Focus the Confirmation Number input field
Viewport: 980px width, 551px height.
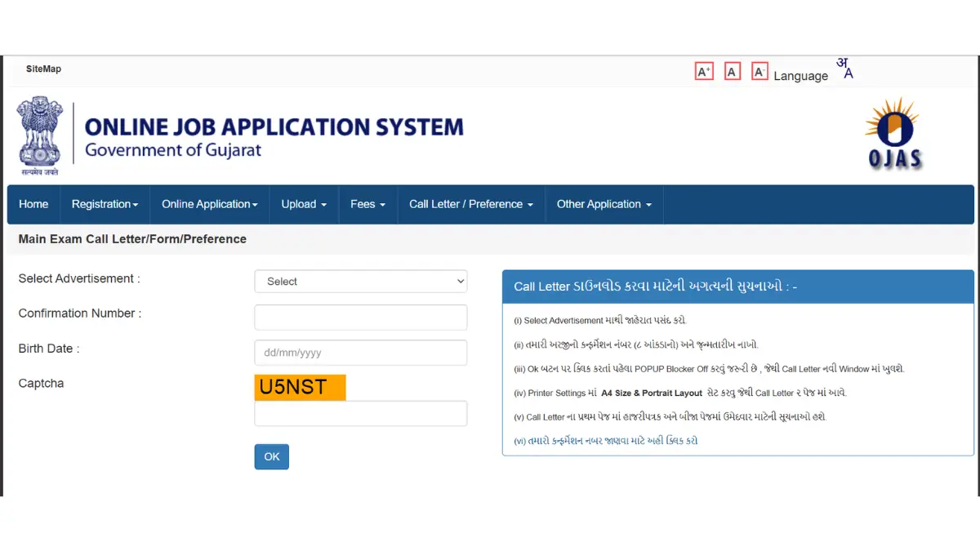click(x=361, y=317)
